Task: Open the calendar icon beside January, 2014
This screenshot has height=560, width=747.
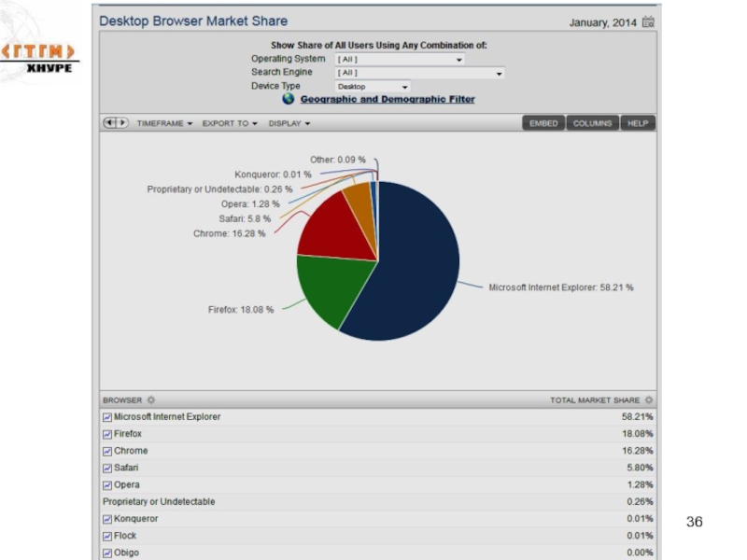Action: 648,22
